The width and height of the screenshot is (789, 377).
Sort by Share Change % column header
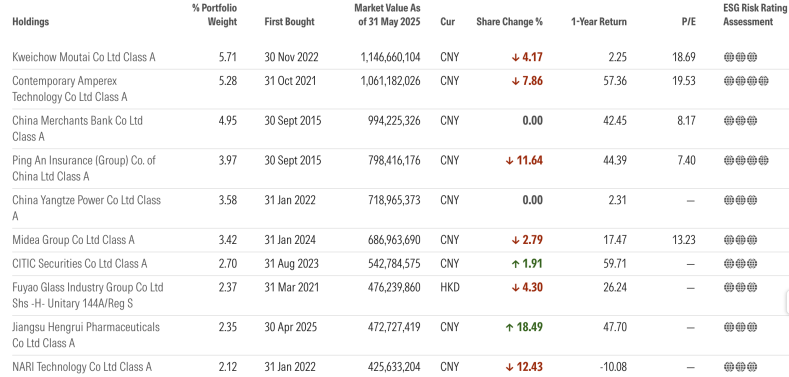(x=510, y=22)
